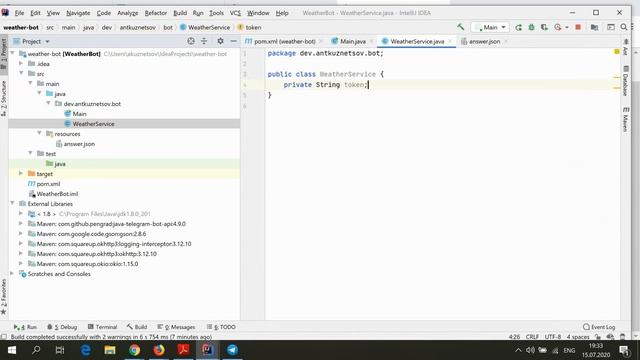Image resolution: width=640 pixels, height=360 pixels.
Task: Collapse the resources folder
Action: coord(40,133)
